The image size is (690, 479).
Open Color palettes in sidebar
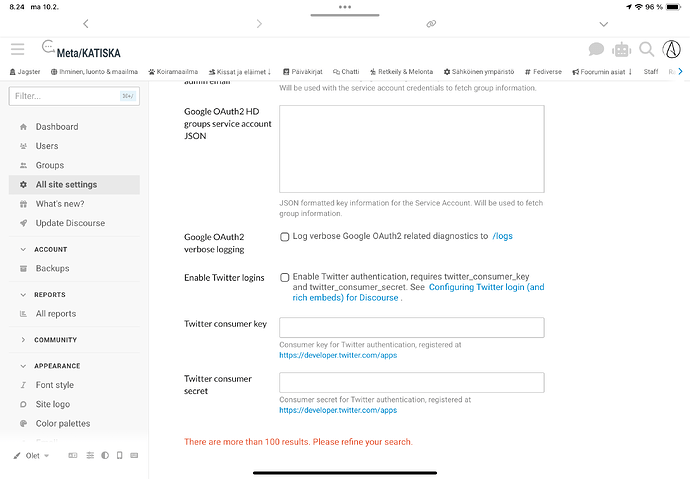click(x=74, y=424)
